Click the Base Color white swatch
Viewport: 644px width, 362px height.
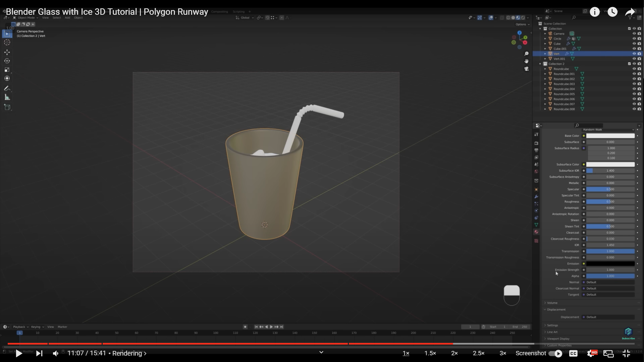(x=610, y=136)
